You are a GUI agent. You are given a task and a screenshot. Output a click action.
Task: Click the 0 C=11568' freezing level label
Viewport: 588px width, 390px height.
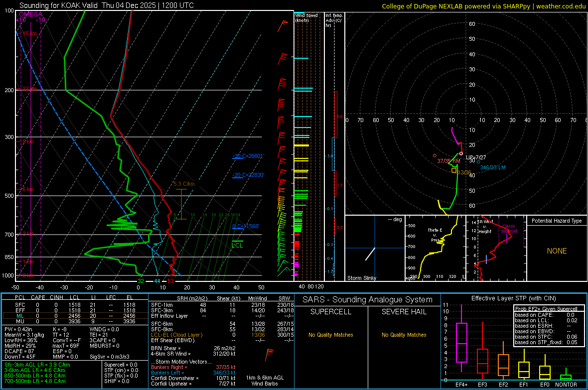click(246, 226)
